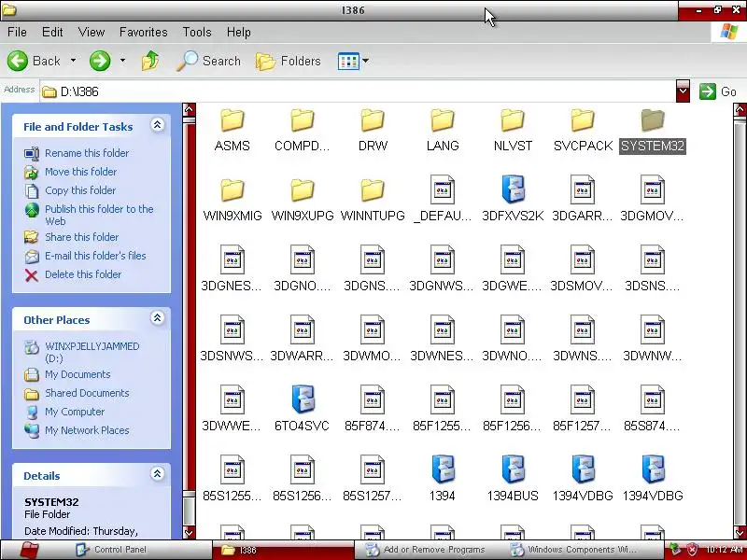
Task: Select the 1394BUS file
Action: 513,480
